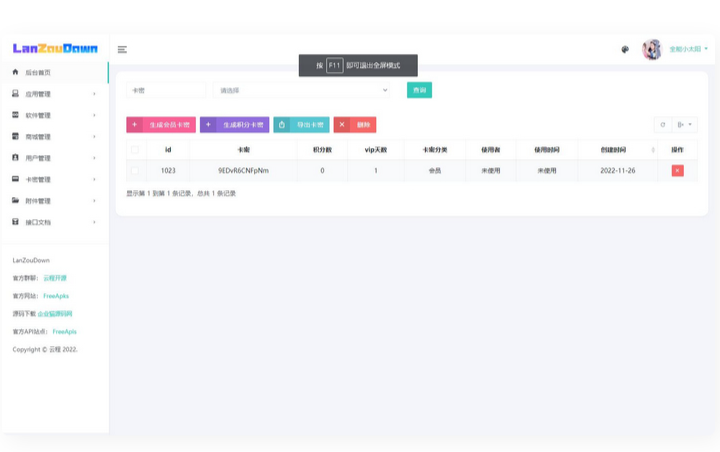This screenshot has height=452, width=720.
Task: Open the theme palette icon in header
Action: [625, 49]
